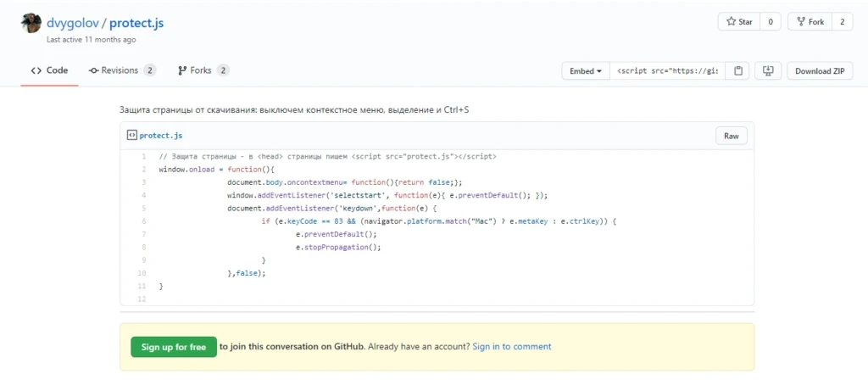Click the star icon to star gist
Viewport: 868px width, 391px height.
pos(731,22)
